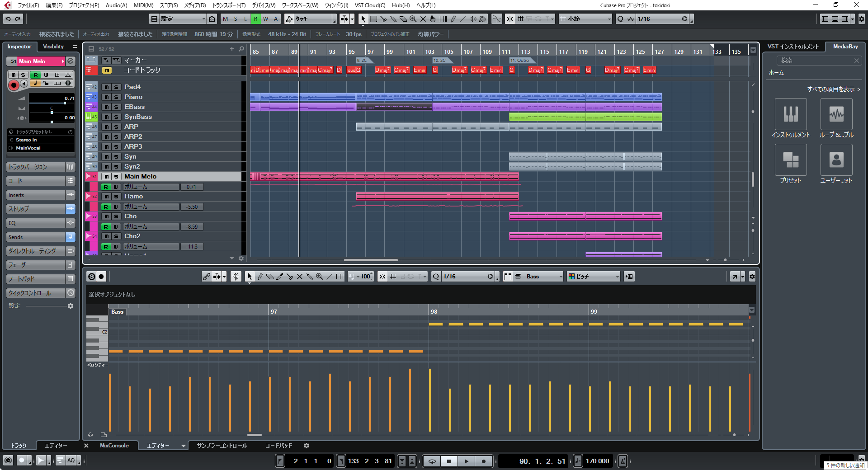Select the Erase tool in project toolbar
Screen dimensions: 868x470
pos(403,19)
